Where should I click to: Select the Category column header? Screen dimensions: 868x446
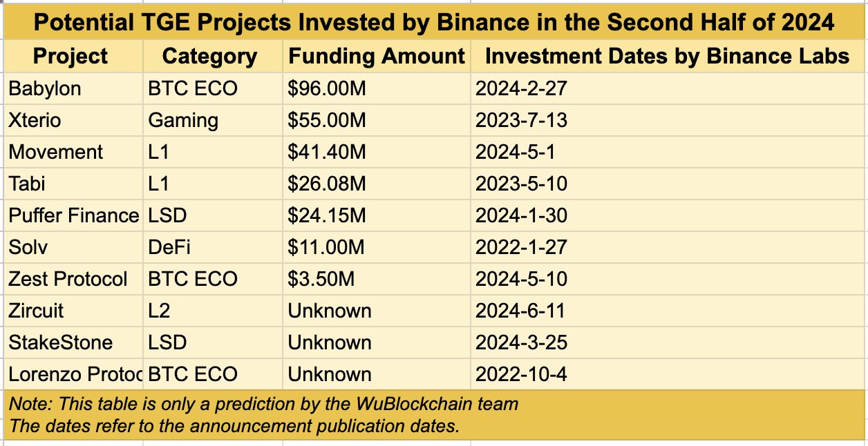[209, 56]
